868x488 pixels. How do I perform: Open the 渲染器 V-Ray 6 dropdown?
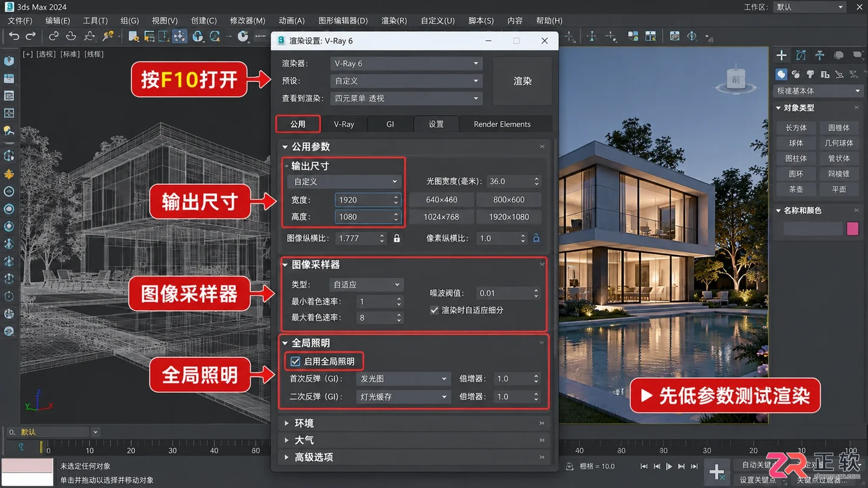pyautogui.click(x=406, y=63)
